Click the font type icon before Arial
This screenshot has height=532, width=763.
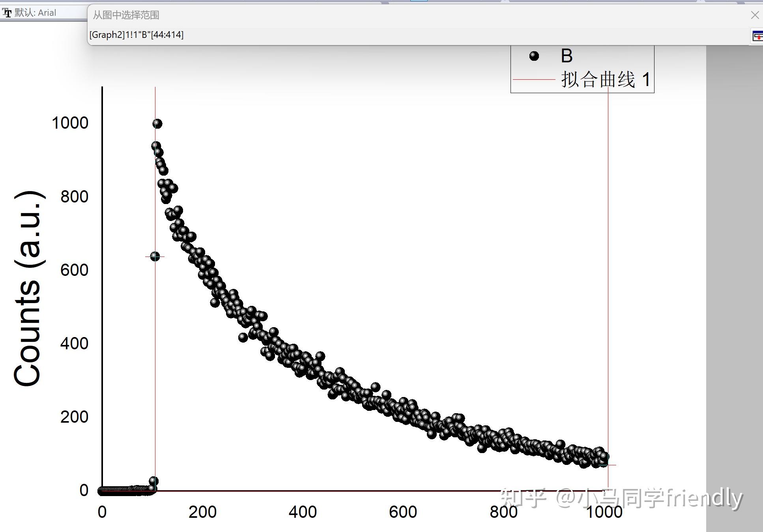pyautogui.click(x=7, y=13)
